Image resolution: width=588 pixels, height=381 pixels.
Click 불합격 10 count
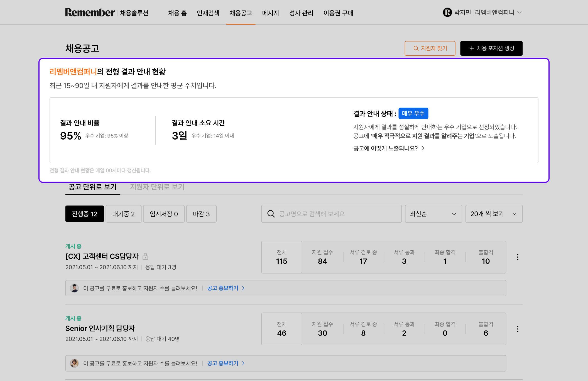(486, 257)
